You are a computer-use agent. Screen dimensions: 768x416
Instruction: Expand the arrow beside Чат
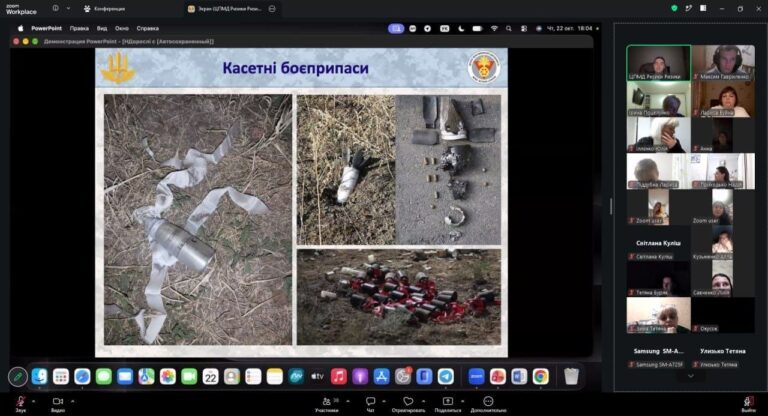(x=384, y=401)
